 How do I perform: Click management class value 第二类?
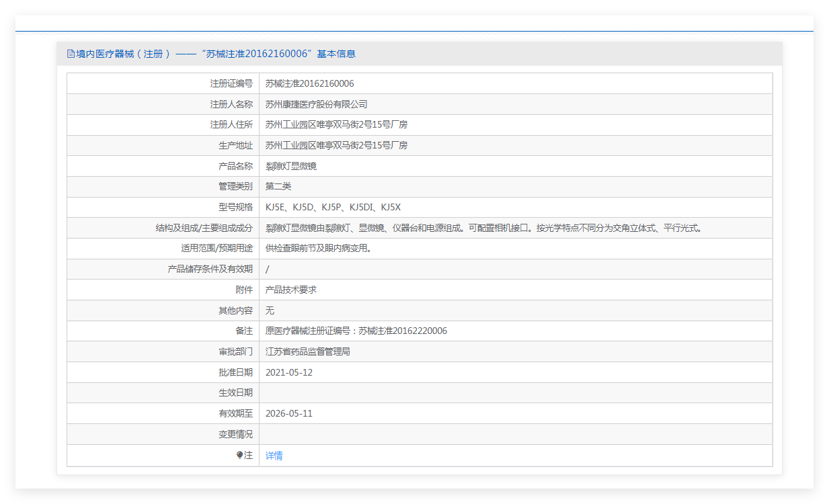278,186
